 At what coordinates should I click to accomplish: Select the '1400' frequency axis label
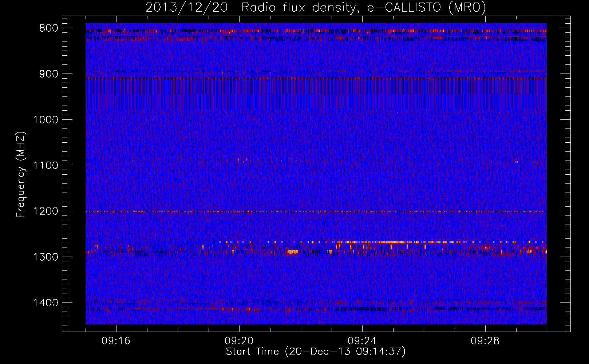coord(46,303)
